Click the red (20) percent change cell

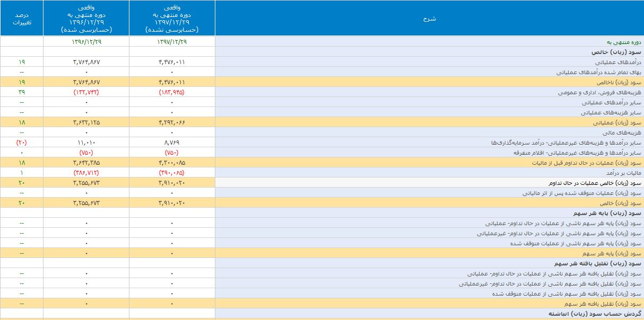point(22,143)
